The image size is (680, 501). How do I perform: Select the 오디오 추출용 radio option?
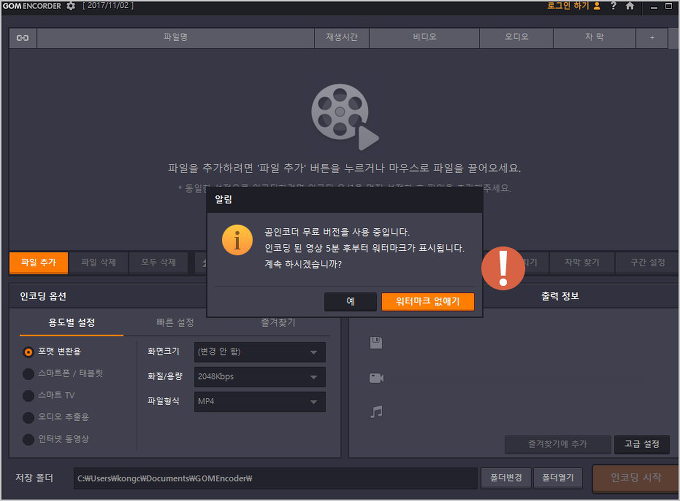(28, 417)
